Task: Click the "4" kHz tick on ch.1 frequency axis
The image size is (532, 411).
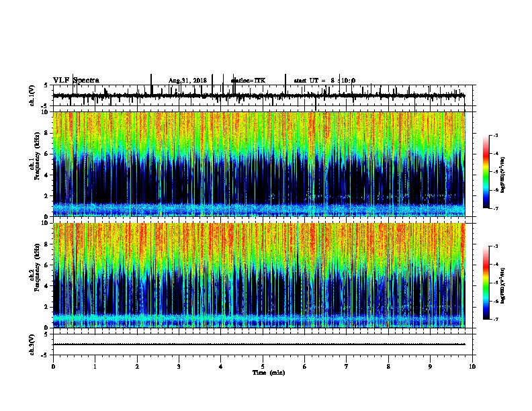Action: pyautogui.click(x=47, y=175)
